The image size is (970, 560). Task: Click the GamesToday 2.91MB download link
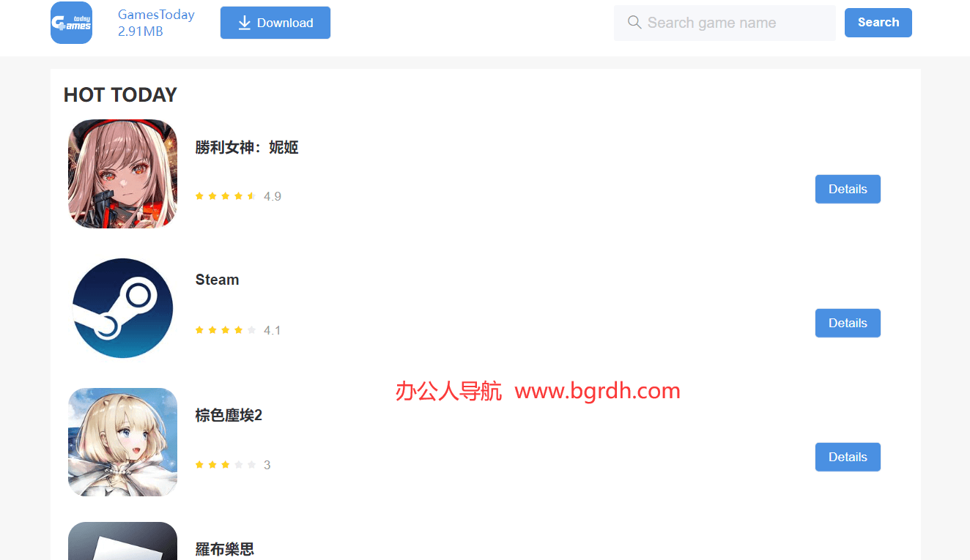156,22
